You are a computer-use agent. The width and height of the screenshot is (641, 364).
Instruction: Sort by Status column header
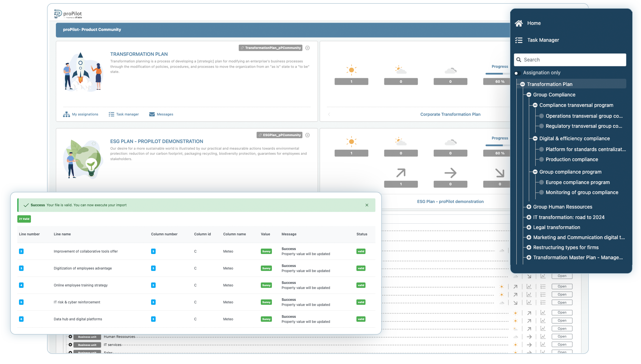point(362,234)
